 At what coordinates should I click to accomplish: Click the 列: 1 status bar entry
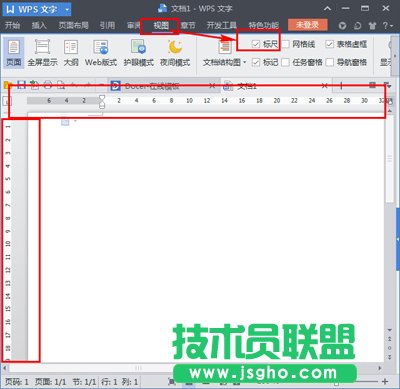pyautogui.click(x=130, y=382)
